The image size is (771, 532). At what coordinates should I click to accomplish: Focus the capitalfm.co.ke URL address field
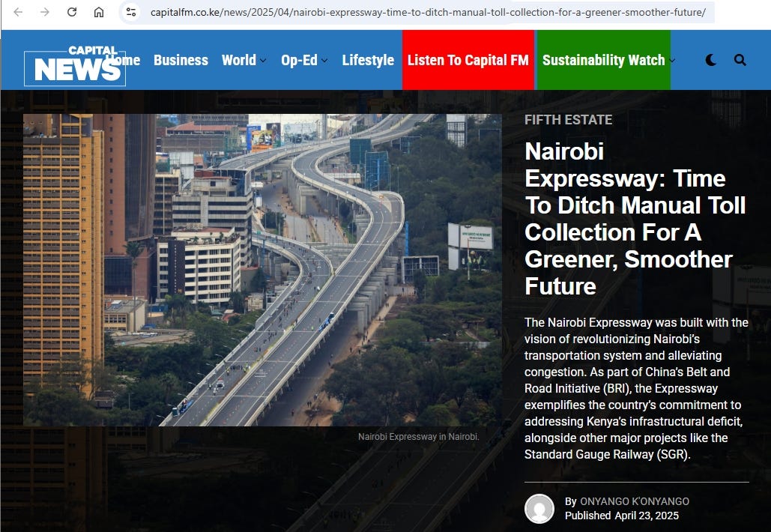click(x=428, y=12)
